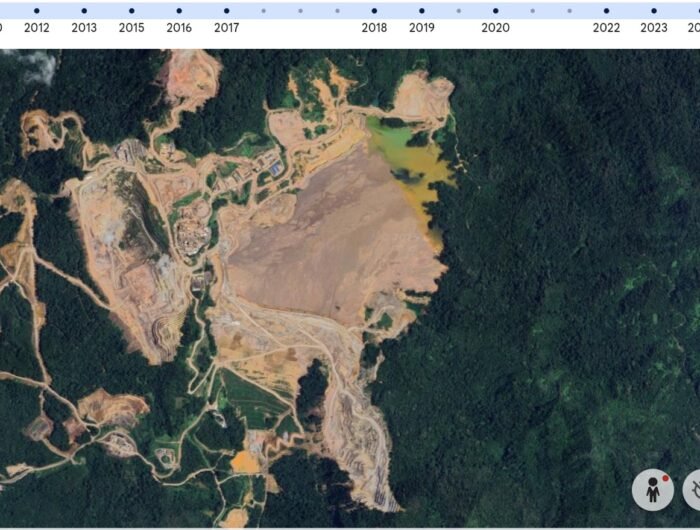Open Street View with the pegman button
This screenshot has height=530, width=700.
pos(652,489)
